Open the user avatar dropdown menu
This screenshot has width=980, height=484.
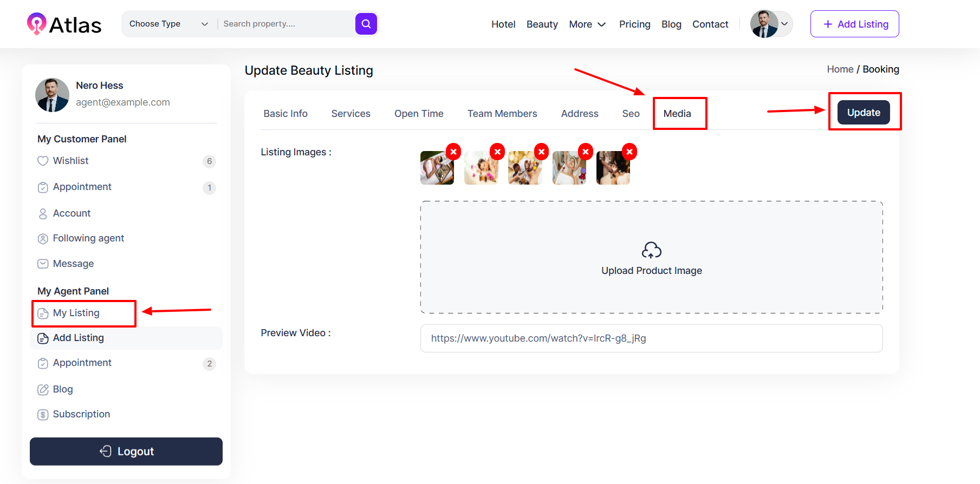pos(771,24)
